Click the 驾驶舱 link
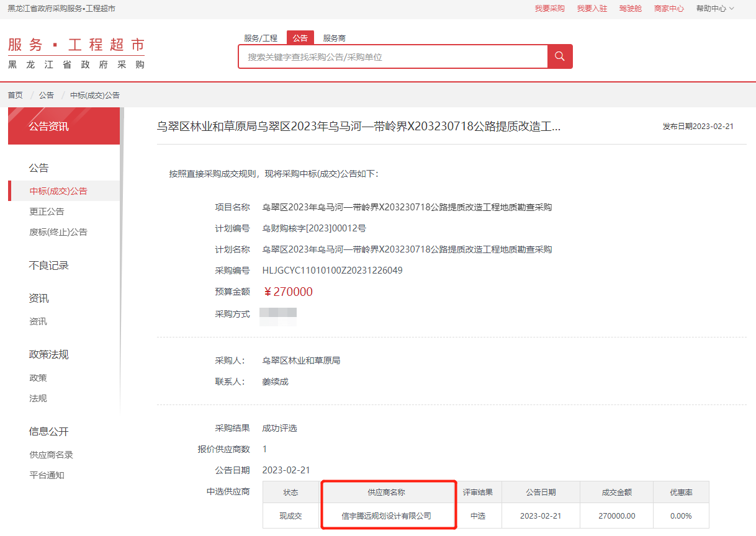756x536 pixels. (x=629, y=9)
